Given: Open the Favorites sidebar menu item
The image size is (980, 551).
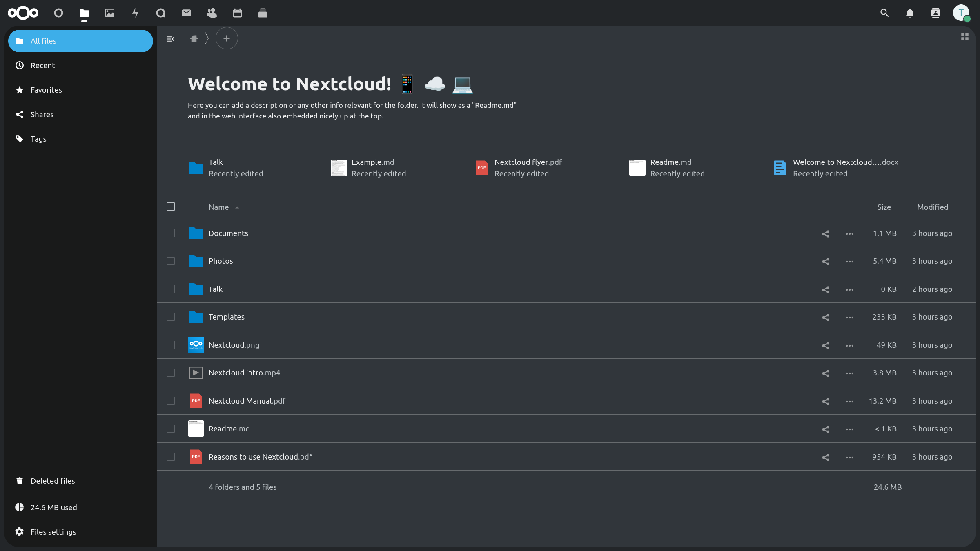Looking at the screenshot, I should click(46, 89).
